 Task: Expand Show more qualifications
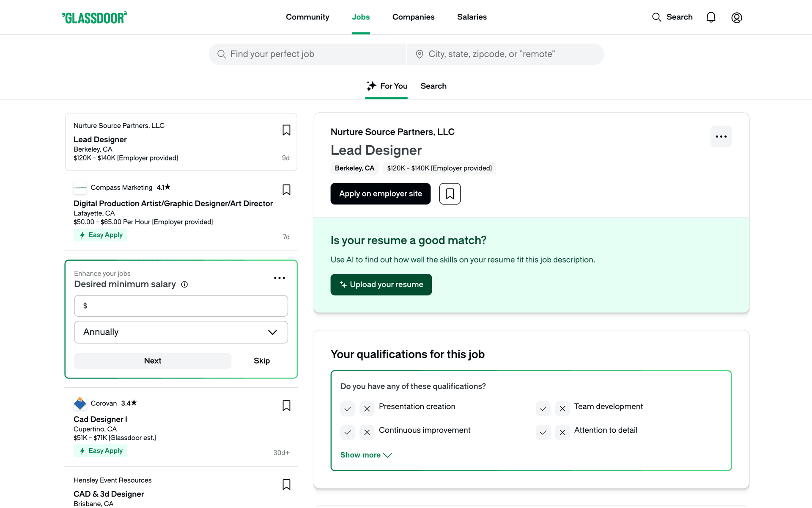366,455
